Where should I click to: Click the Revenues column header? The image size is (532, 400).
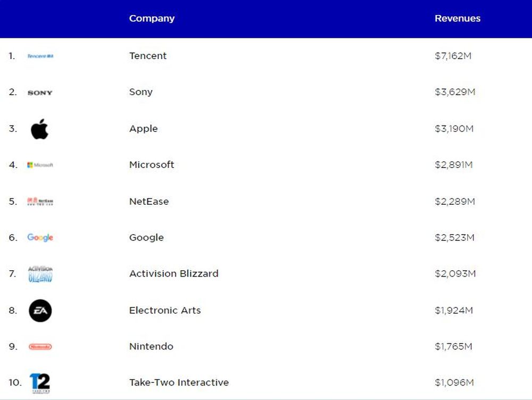pyautogui.click(x=458, y=18)
